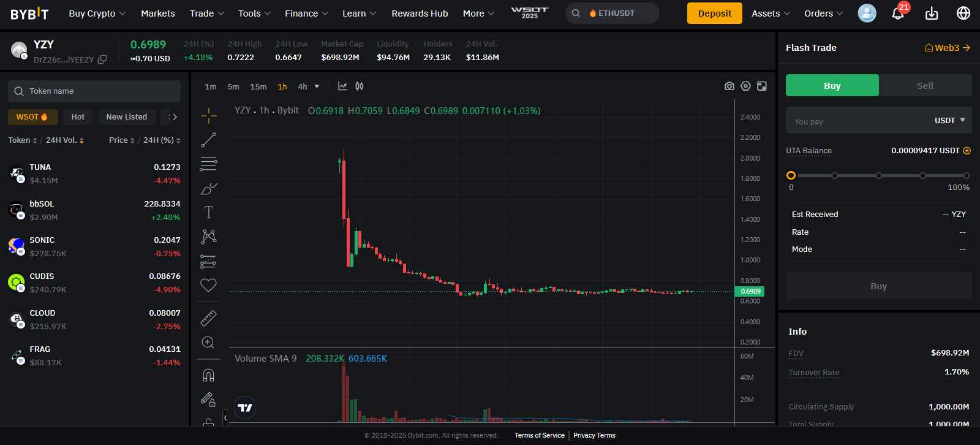Viewport: 980px width, 445px height.
Task: Copy the YZY contract address
Action: 102,59
